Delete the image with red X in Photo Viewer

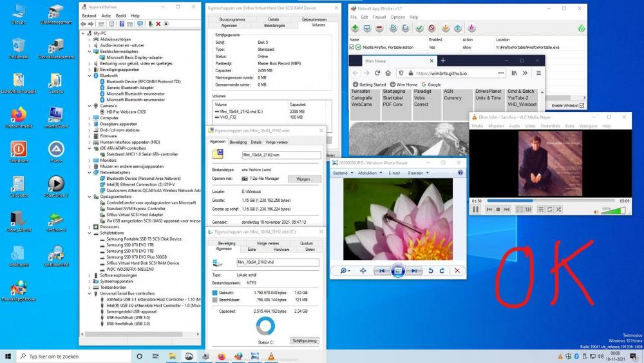click(457, 271)
